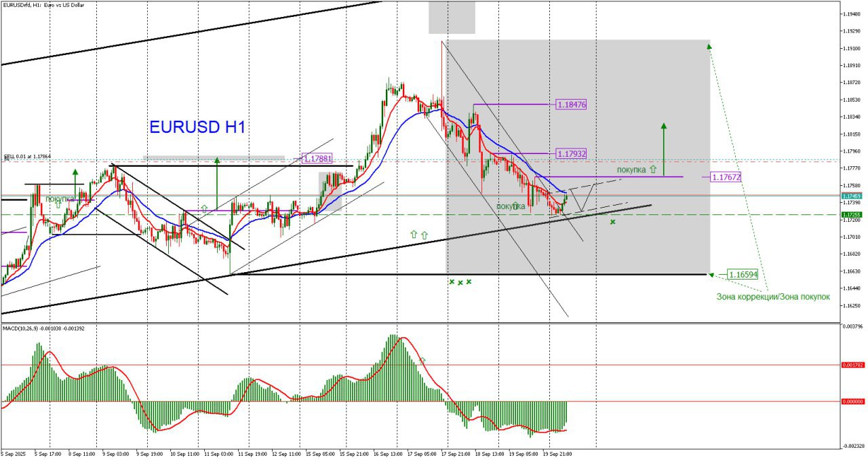Click the pair of green up arrows above the lower trendline

click(418, 234)
